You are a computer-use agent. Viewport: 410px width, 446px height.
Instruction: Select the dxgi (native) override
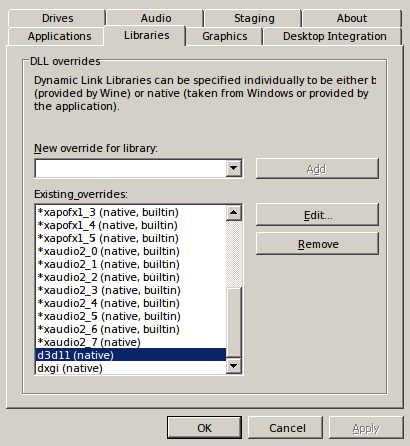131,368
